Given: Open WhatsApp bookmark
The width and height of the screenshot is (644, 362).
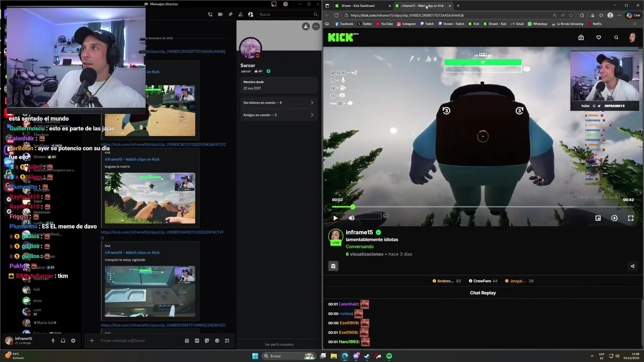Looking at the screenshot, I should point(537,24).
